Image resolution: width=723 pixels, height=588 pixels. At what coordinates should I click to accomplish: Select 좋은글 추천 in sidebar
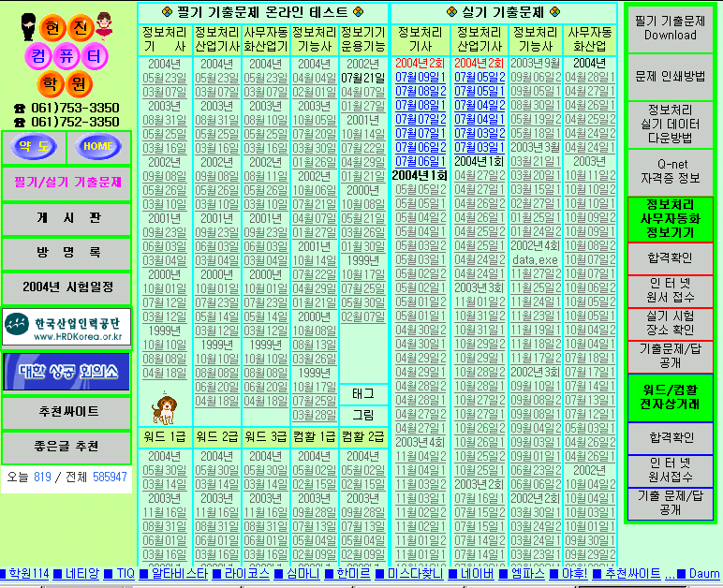[66, 447]
